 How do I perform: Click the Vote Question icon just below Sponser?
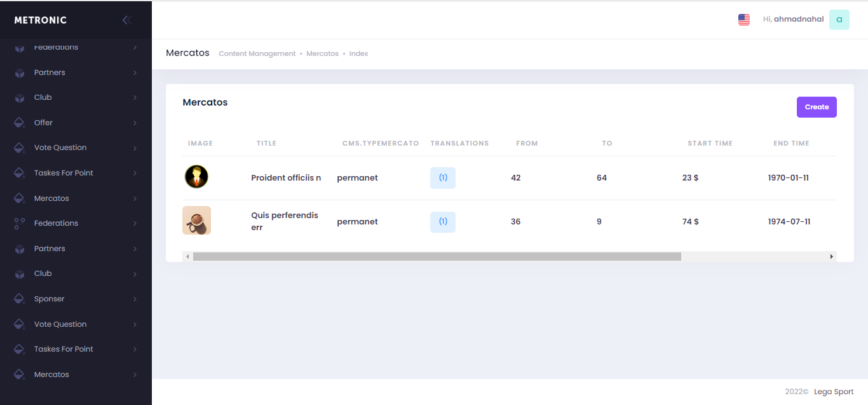point(20,324)
